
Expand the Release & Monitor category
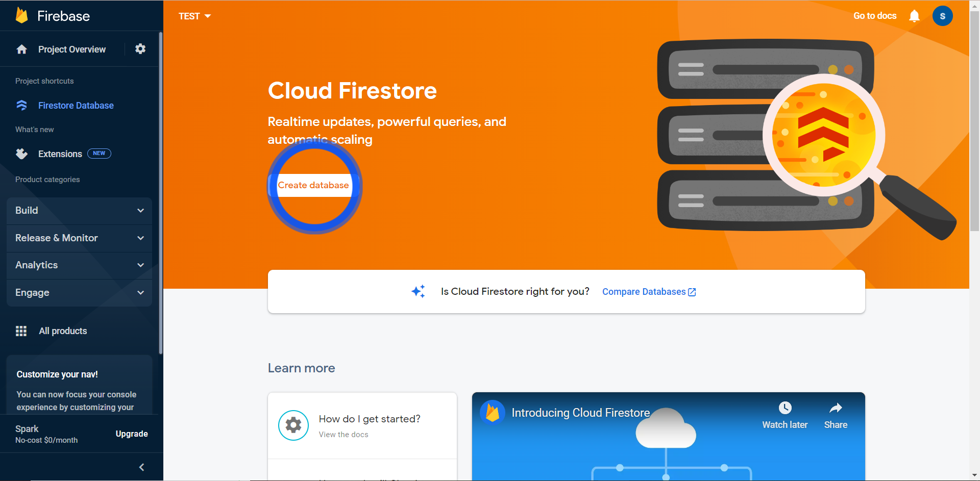[x=79, y=238]
